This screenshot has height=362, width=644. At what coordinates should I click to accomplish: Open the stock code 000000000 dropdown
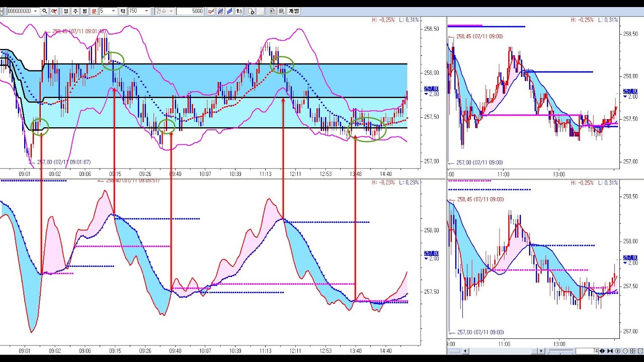tap(35, 11)
